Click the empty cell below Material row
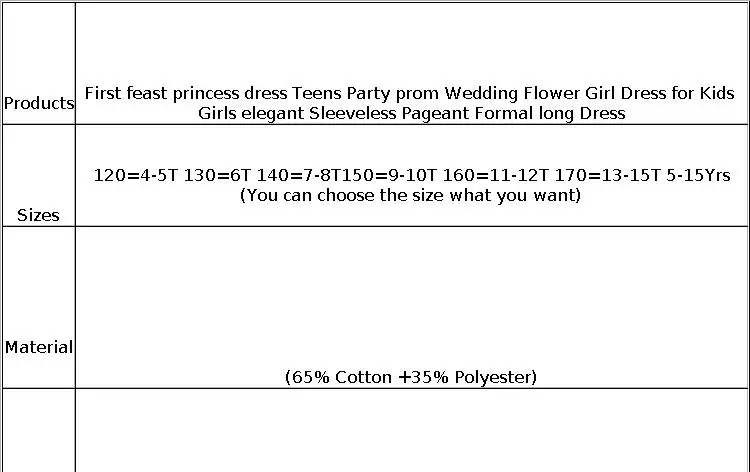Image resolution: width=750 pixels, height=472 pixels. [412, 430]
